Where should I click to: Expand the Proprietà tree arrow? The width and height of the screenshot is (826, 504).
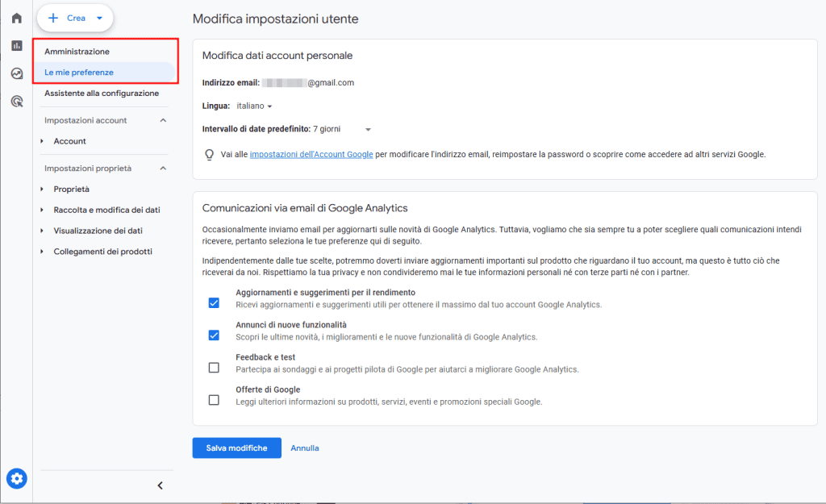pos(42,189)
